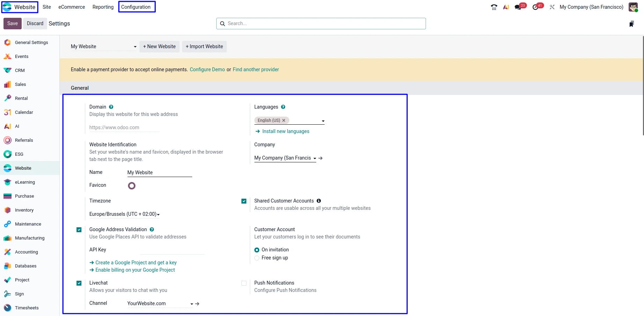
Task: Click the + New Website button
Action: click(x=159, y=46)
